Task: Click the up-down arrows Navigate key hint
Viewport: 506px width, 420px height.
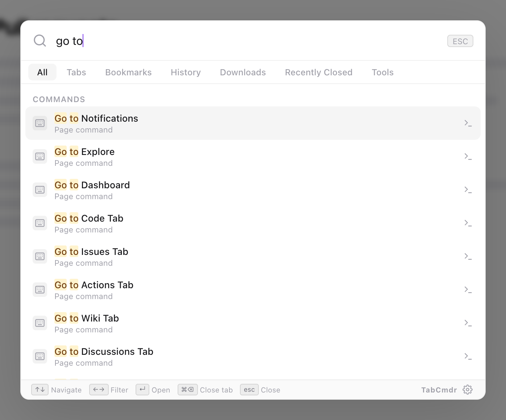Action: pos(40,390)
